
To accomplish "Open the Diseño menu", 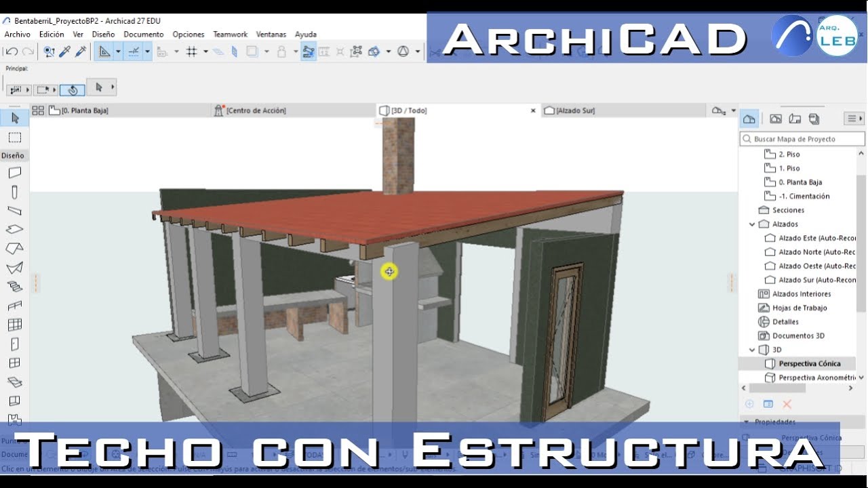I will click(x=104, y=34).
